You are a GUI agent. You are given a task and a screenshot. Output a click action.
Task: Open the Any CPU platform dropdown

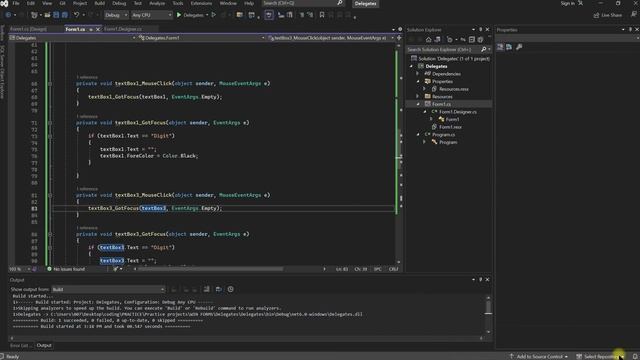point(151,15)
